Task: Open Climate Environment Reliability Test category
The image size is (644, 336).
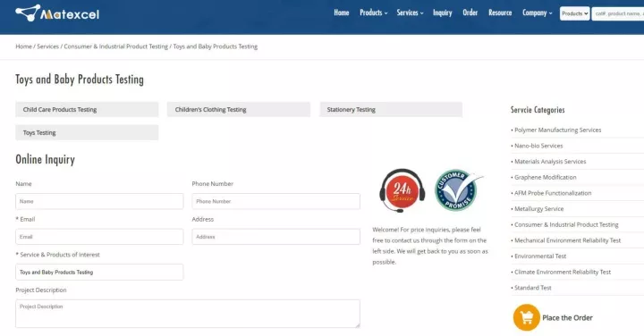Action: (x=563, y=272)
